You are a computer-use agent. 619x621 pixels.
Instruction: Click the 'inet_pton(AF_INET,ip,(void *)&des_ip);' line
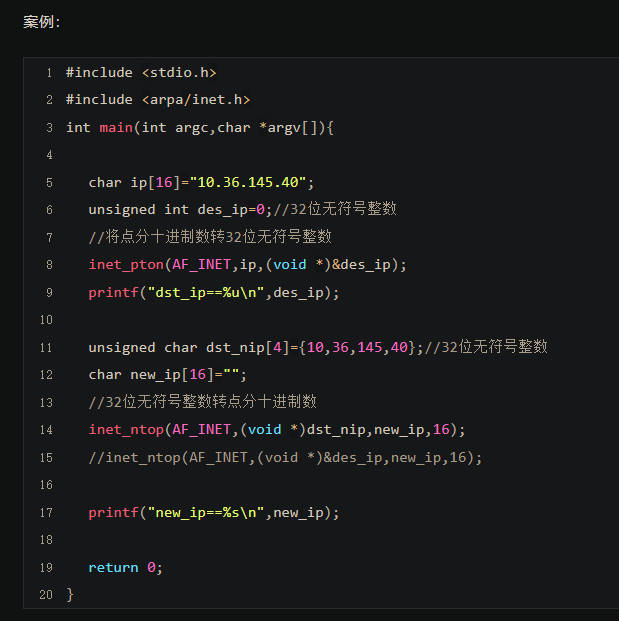pos(248,265)
